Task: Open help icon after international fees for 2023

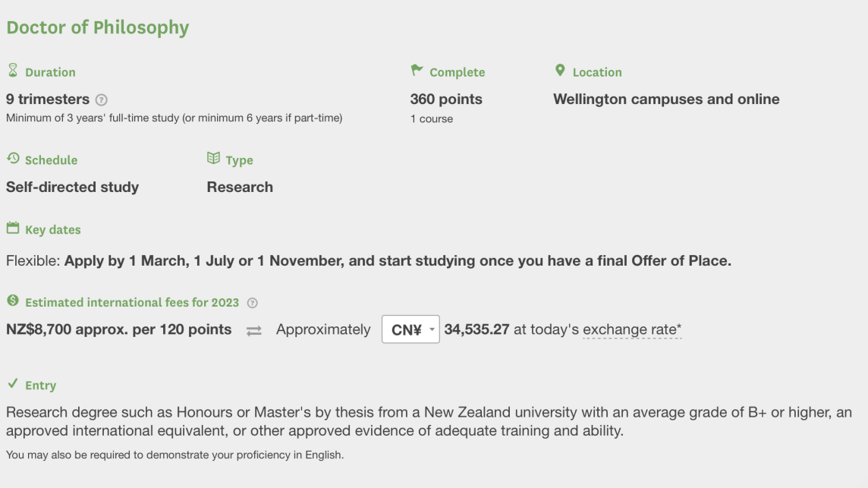Action: point(253,303)
